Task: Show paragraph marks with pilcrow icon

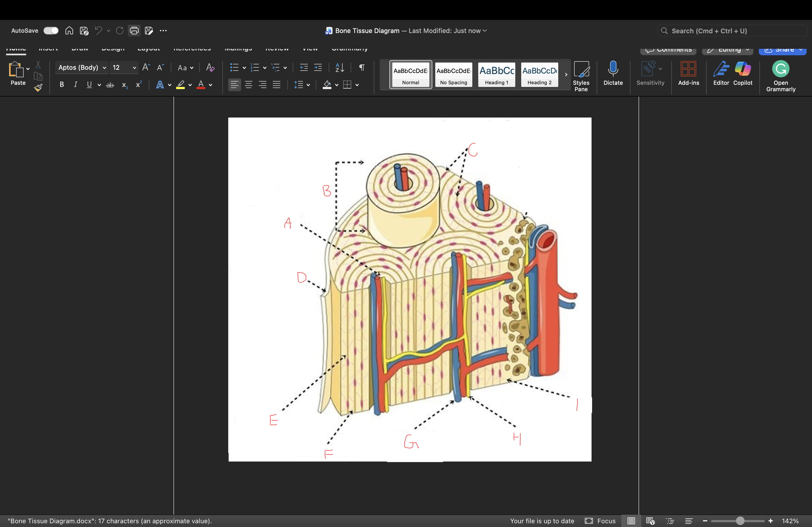Action: (x=362, y=68)
